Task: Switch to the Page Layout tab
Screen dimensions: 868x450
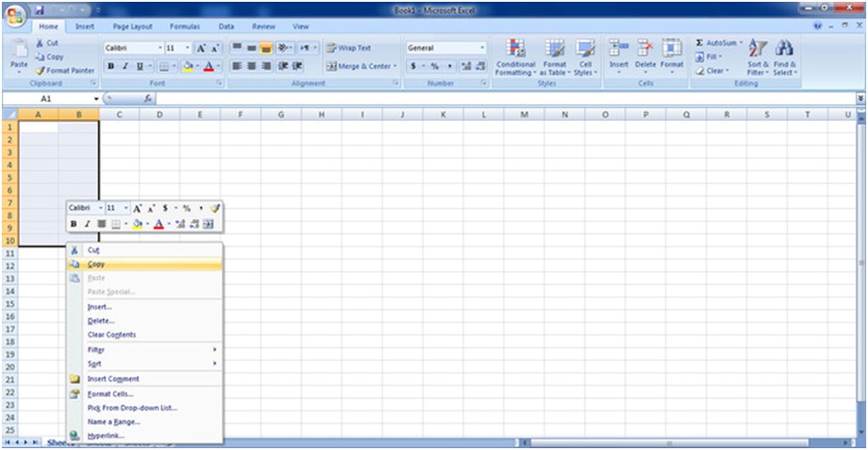Action: [133, 27]
